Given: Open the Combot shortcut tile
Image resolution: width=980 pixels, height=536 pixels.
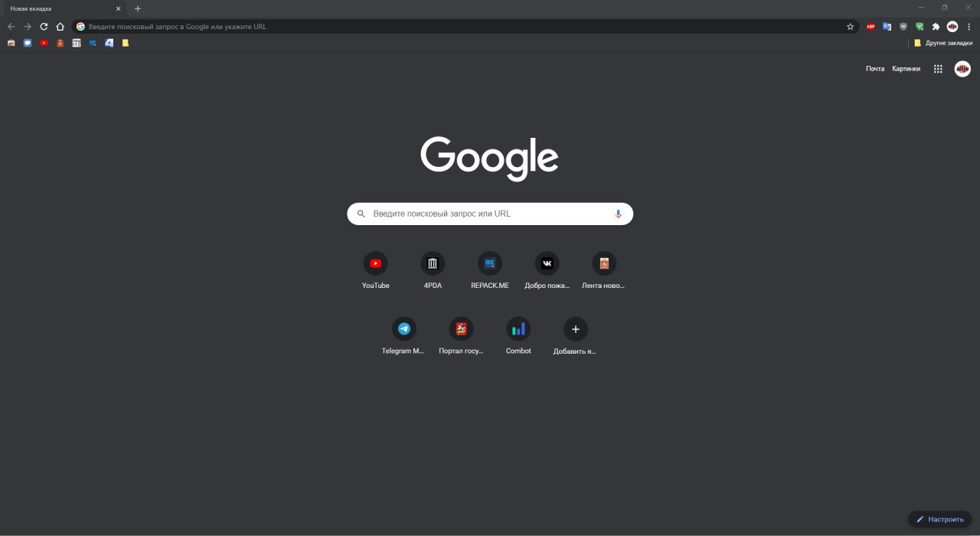Looking at the screenshot, I should tap(518, 336).
